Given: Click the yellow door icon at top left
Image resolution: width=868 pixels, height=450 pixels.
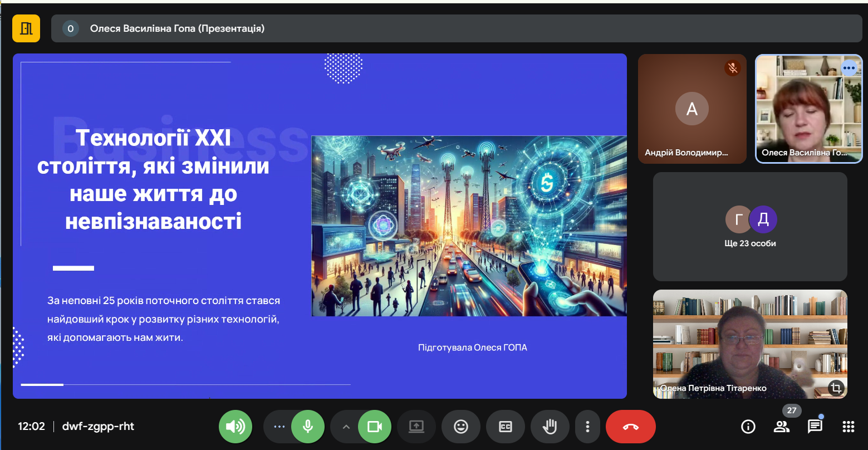Looking at the screenshot, I should 26,28.
